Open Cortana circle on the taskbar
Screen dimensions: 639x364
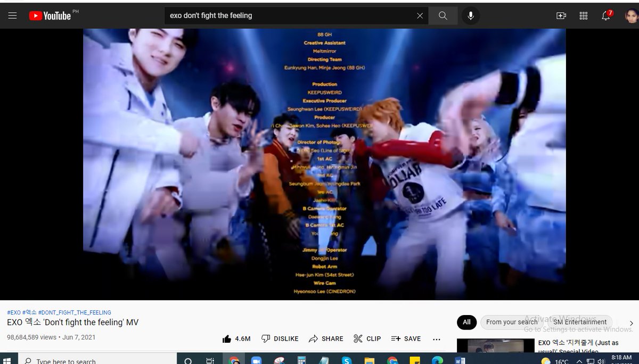coord(188,361)
